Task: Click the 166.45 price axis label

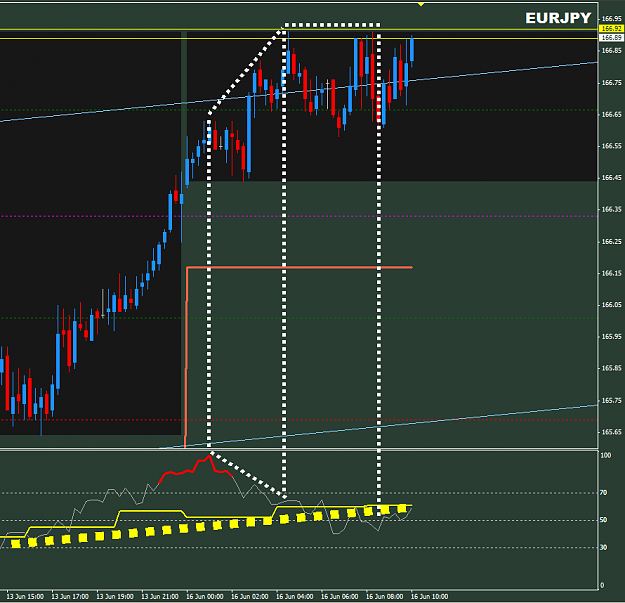Action: [611, 177]
